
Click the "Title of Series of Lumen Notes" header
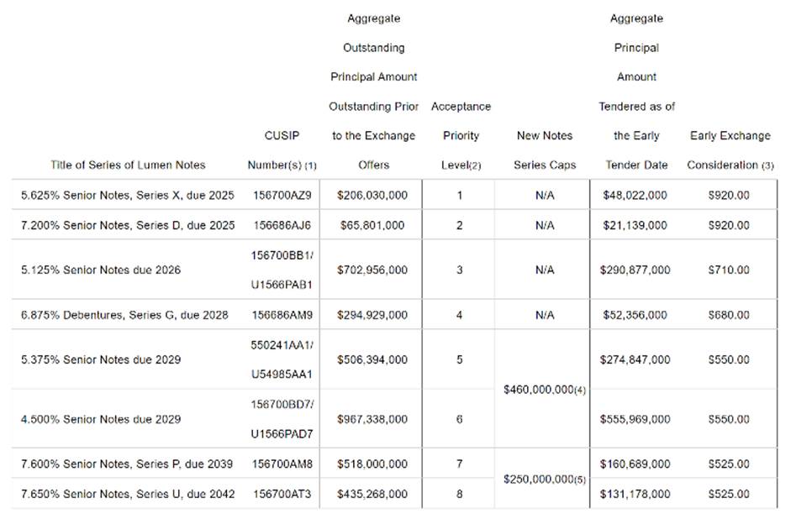[128, 165]
